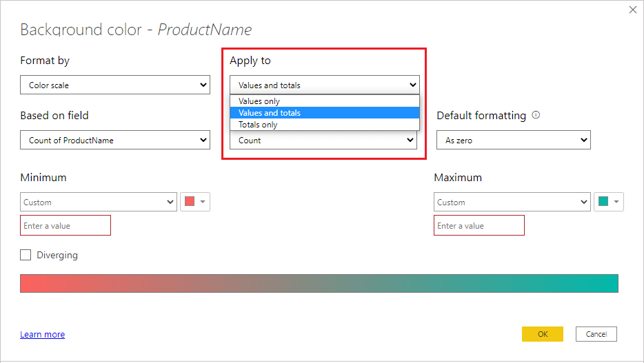Open the Count summarization dropdown
The width and height of the screenshot is (644, 363).
(323, 141)
